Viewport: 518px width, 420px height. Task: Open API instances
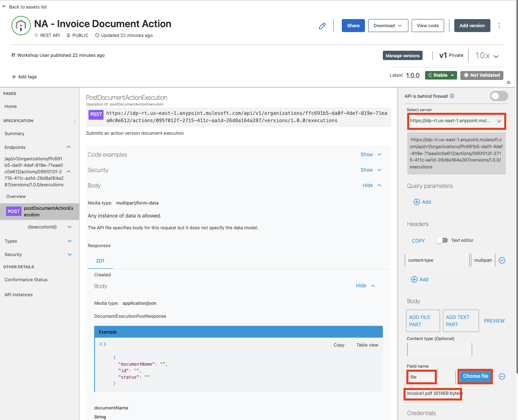tap(19, 295)
